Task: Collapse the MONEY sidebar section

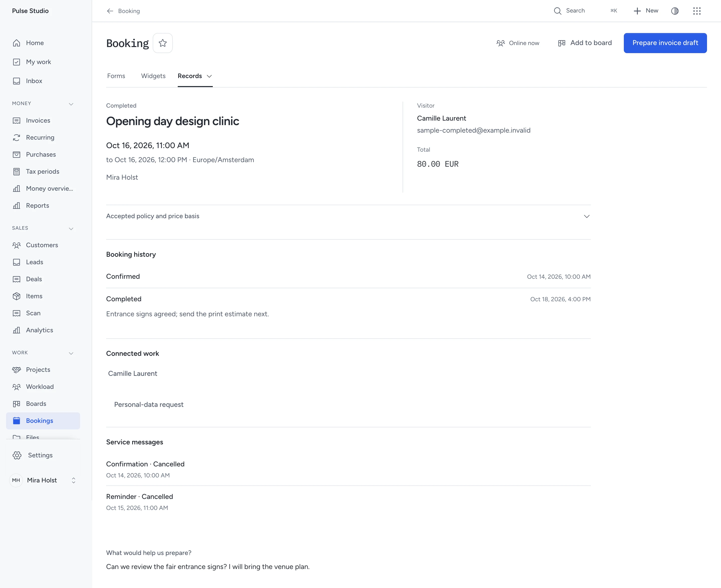Action: (x=71, y=104)
